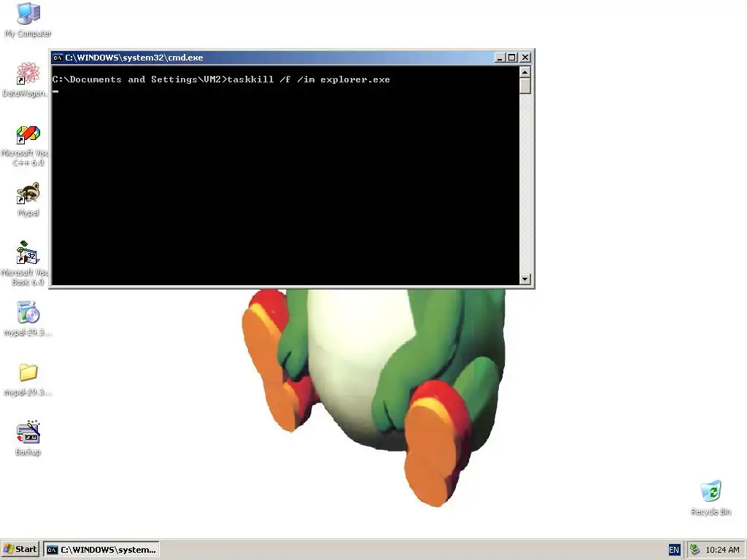Click the cmd window scroll down arrow

pyautogui.click(x=525, y=279)
